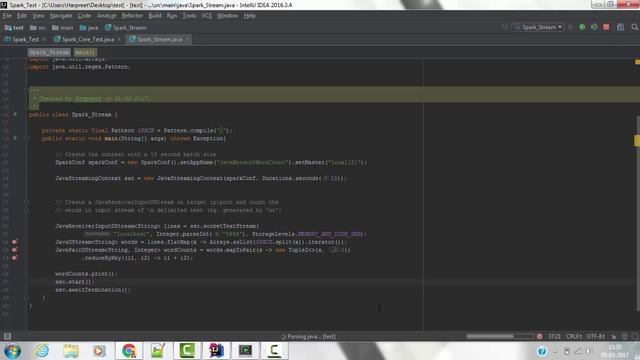
Task: Open the Run menu
Action: coord(172,16)
